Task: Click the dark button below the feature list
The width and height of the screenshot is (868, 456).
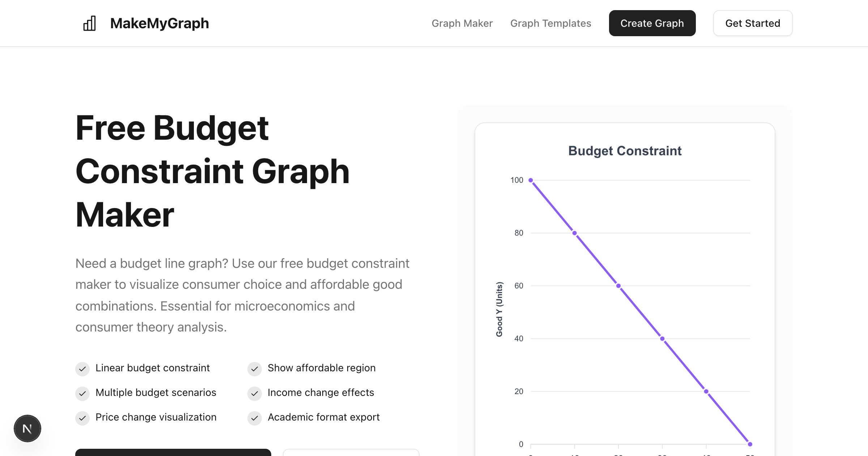Action: pos(173,452)
